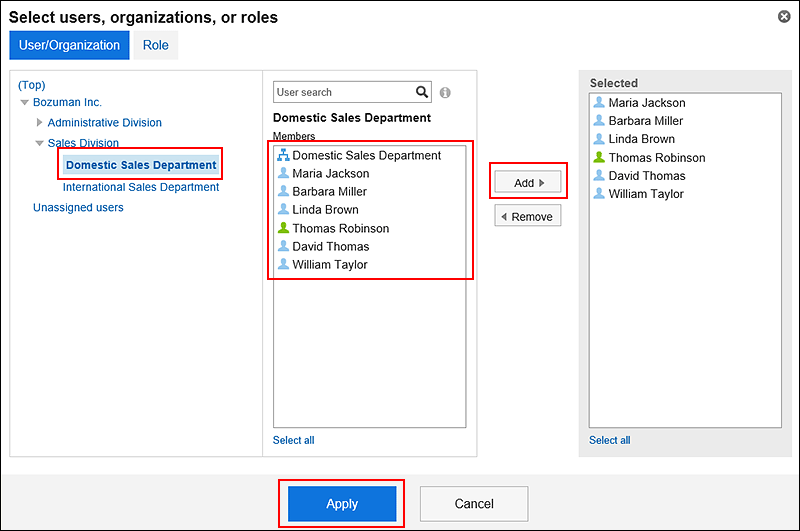Click the user icon of William Taylor in Members
This screenshot has height=531, width=800.
click(x=283, y=264)
